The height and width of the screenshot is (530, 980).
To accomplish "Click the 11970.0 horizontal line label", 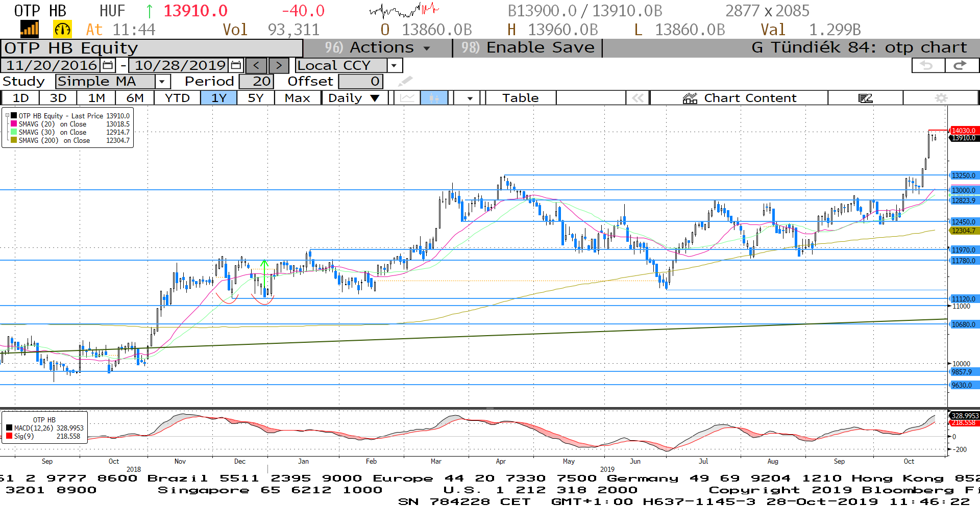I will (x=964, y=250).
